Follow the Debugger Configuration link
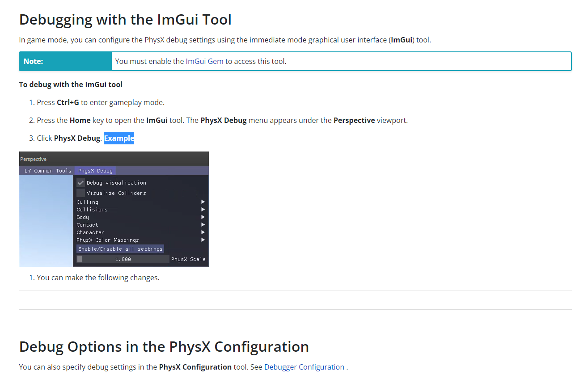The height and width of the screenshot is (383, 588). [x=304, y=367]
